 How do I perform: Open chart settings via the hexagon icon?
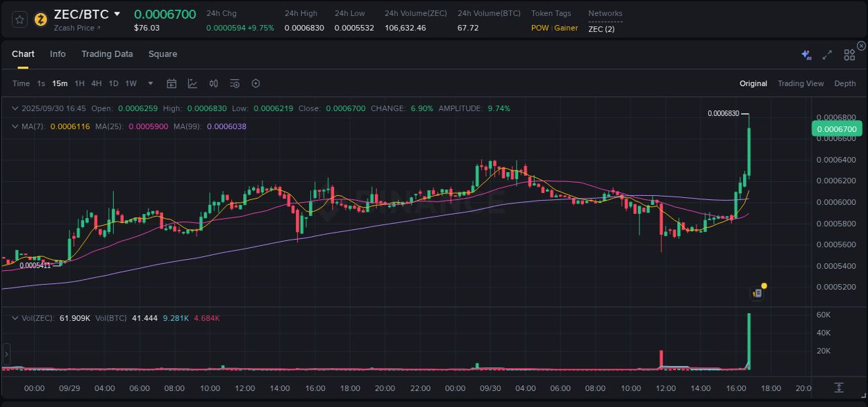click(x=256, y=83)
